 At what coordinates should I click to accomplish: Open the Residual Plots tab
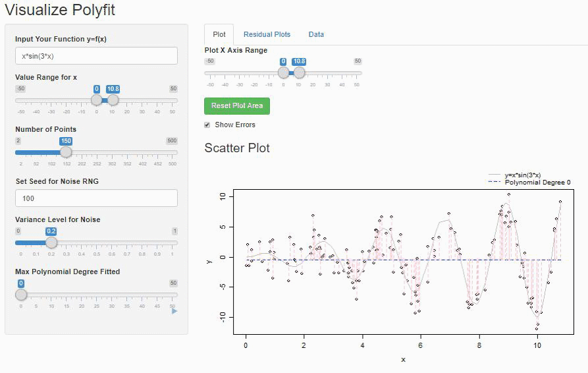tap(267, 34)
